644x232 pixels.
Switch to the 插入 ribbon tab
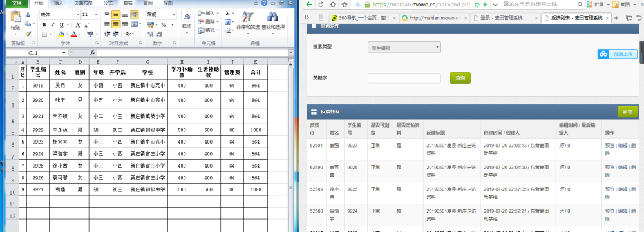pyautogui.click(x=59, y=3)
